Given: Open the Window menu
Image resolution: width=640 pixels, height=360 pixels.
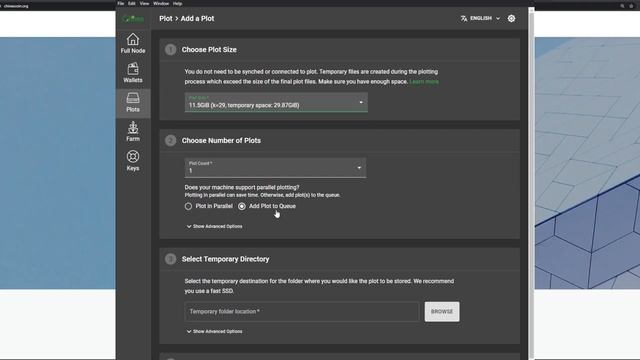Looking at the screenshot, I should point(161,3).
